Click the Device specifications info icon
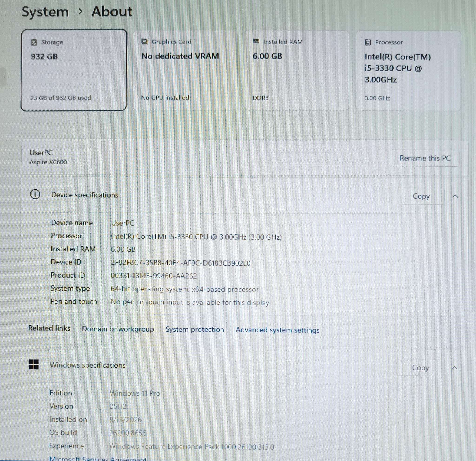Image resolution: width=476 pixels, height=461 pixels. [35, 194]
